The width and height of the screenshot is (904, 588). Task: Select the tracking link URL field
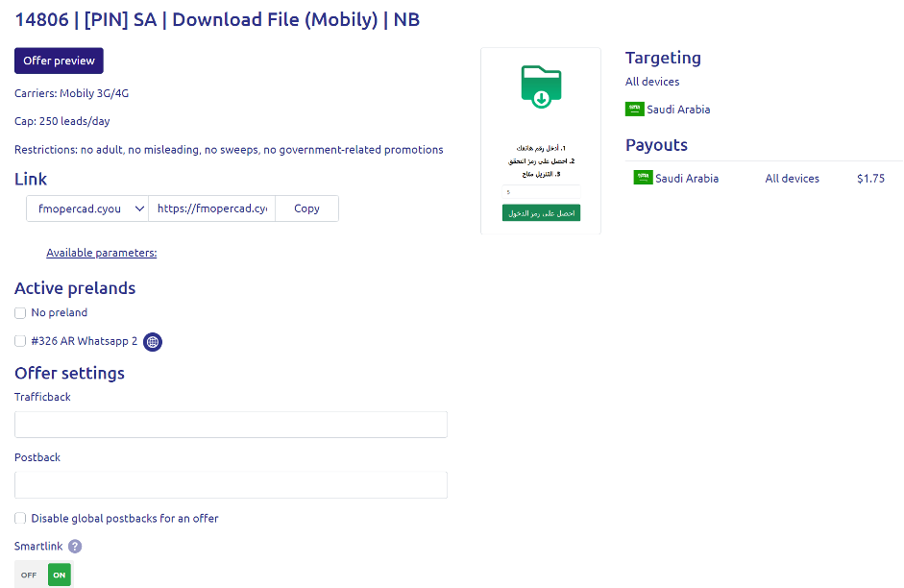pyautogui.click(x=211, y=208)
